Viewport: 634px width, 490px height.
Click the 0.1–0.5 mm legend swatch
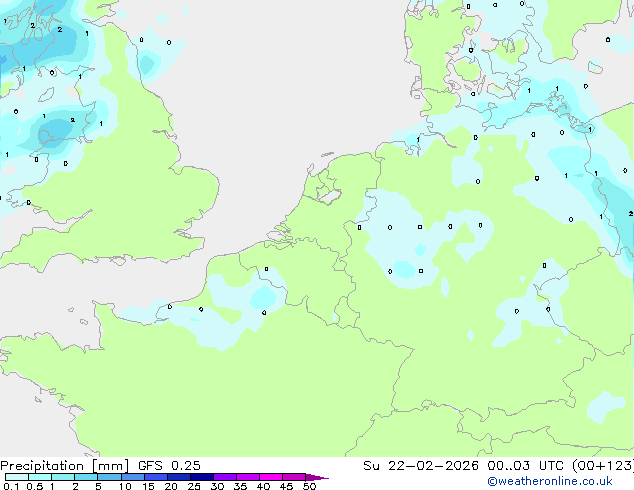[17, 477]
